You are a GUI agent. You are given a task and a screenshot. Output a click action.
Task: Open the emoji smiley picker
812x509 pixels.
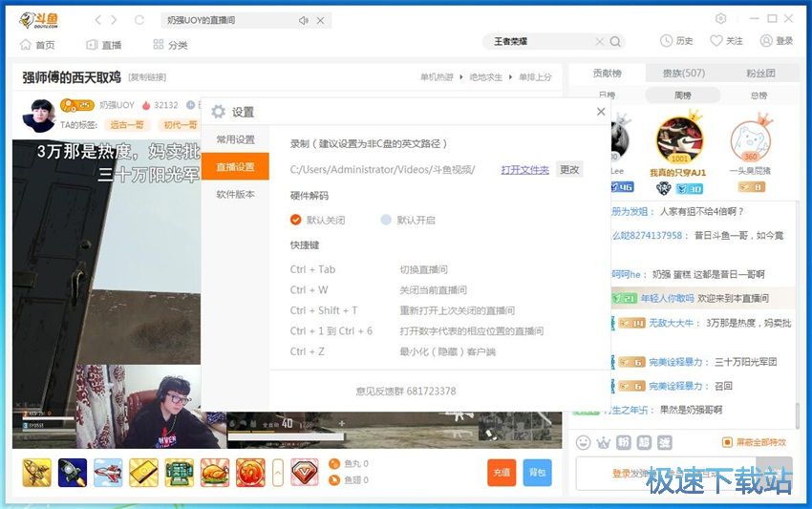[x=583, y=442]
